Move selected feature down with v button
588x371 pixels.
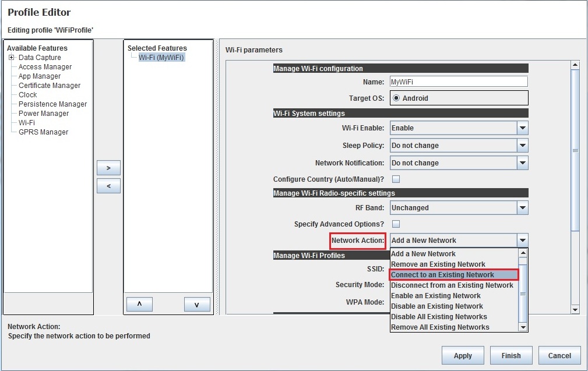click(196, 305)
